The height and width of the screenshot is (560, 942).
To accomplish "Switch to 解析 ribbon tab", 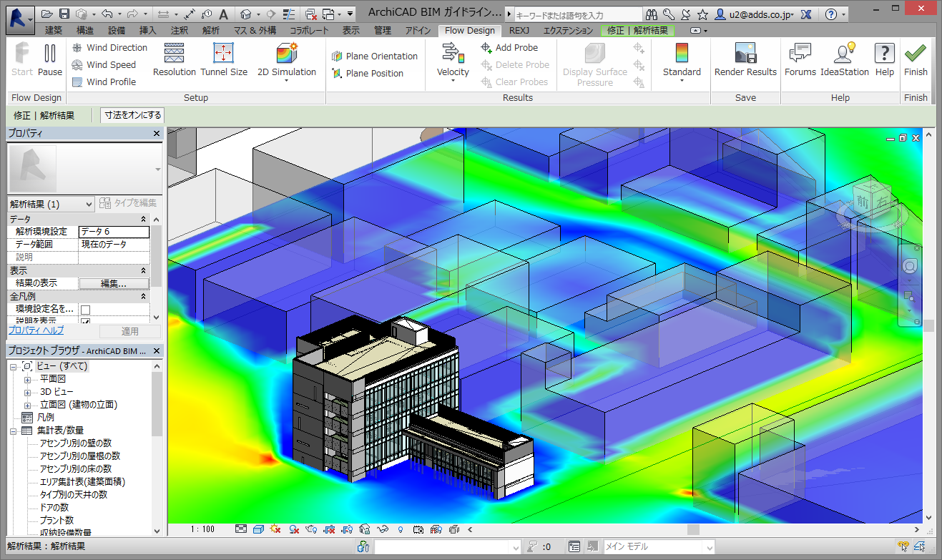I will 211,31.
